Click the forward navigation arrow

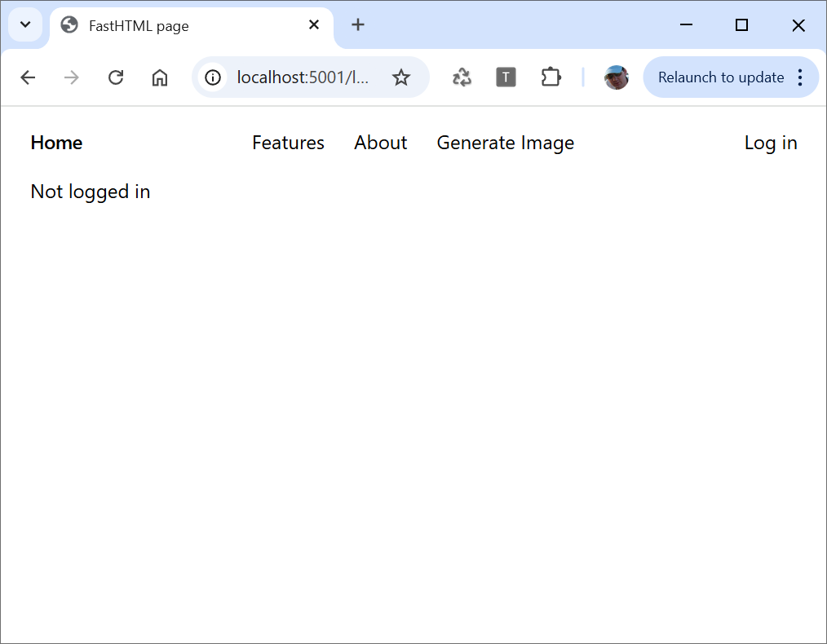pos(72,77)
